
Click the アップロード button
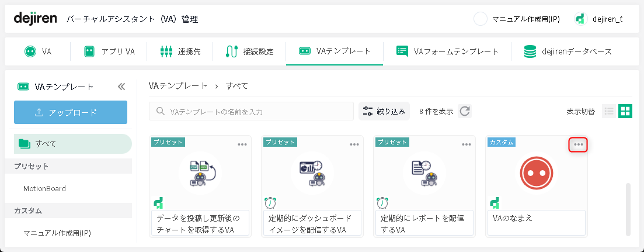[71, 112]
